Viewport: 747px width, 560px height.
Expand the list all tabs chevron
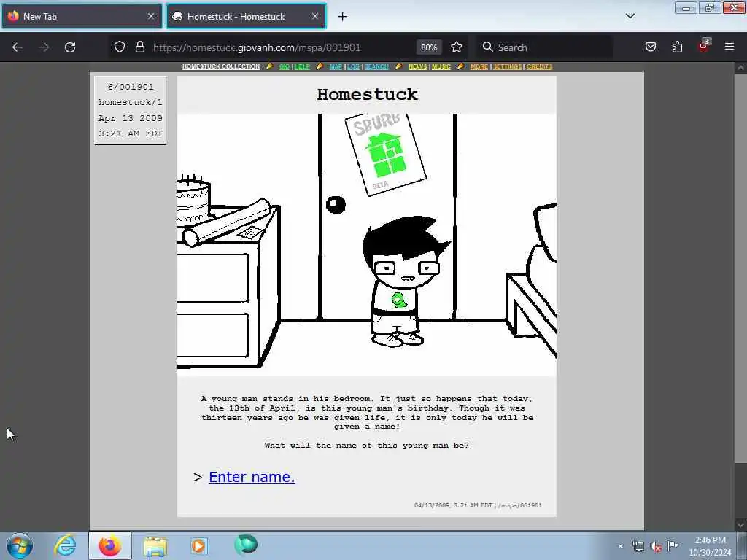tap(630, 16)
